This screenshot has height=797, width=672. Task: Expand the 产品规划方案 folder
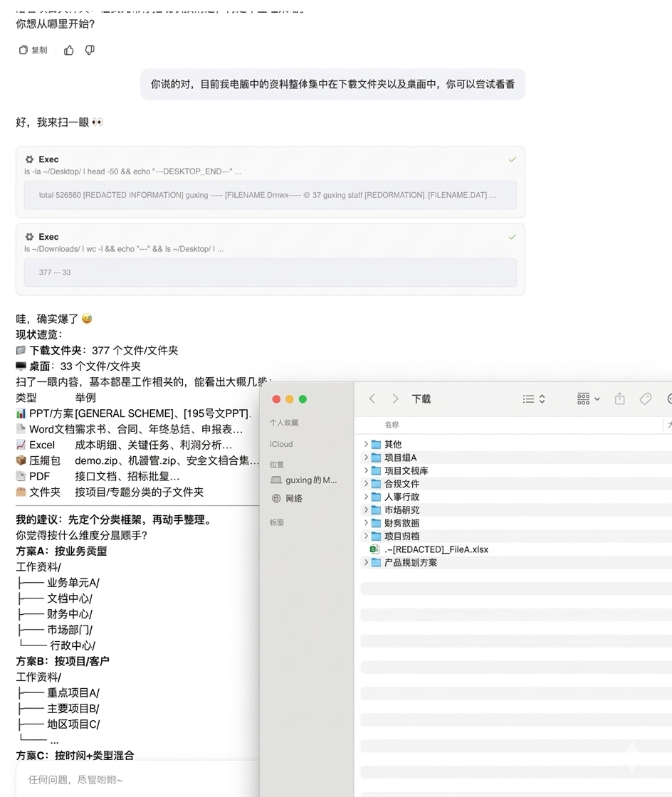(x=366, y=562)
